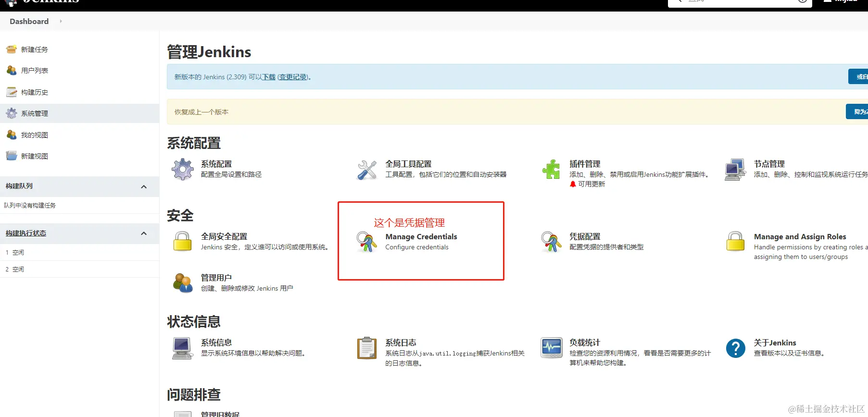Screen dimensions: 868x417
Task: Open the 负载统计 monitor icon
Action: point(551,347)
